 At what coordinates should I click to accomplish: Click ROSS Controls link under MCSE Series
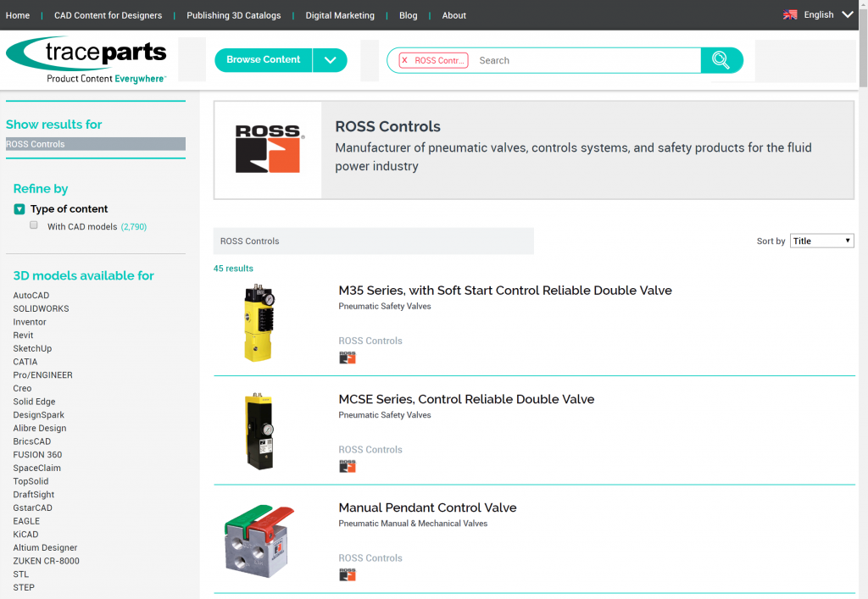[x=370, y=450]
